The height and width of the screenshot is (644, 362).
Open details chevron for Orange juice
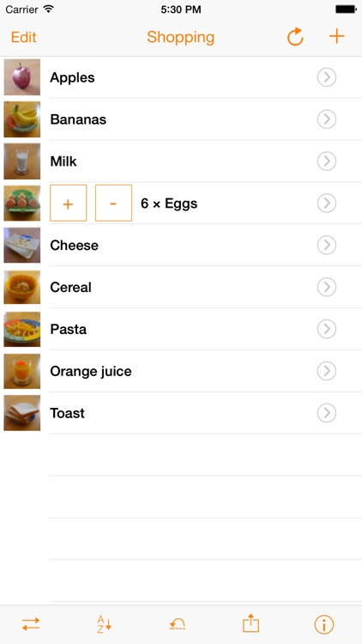tap(327, 371)
